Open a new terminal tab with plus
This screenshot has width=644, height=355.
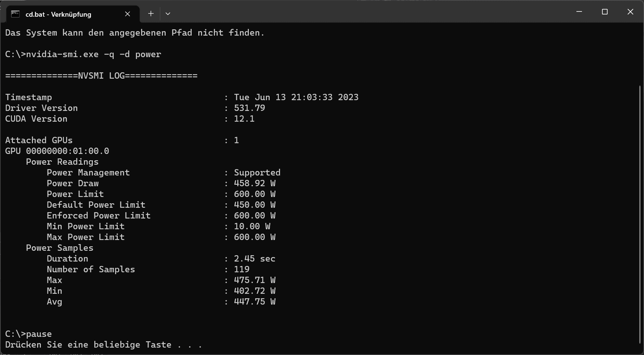[x=151, y=14]
